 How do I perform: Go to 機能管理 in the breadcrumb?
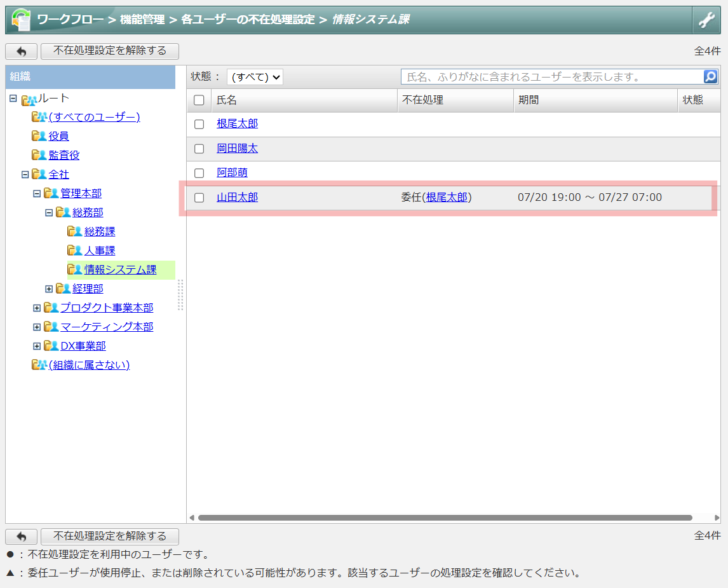(x=142, y=20)
